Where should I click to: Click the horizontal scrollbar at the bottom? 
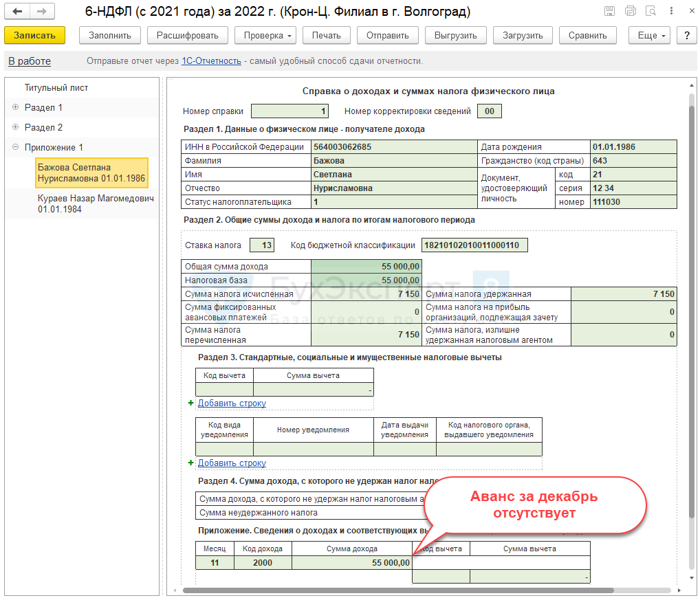pos(397,590)
